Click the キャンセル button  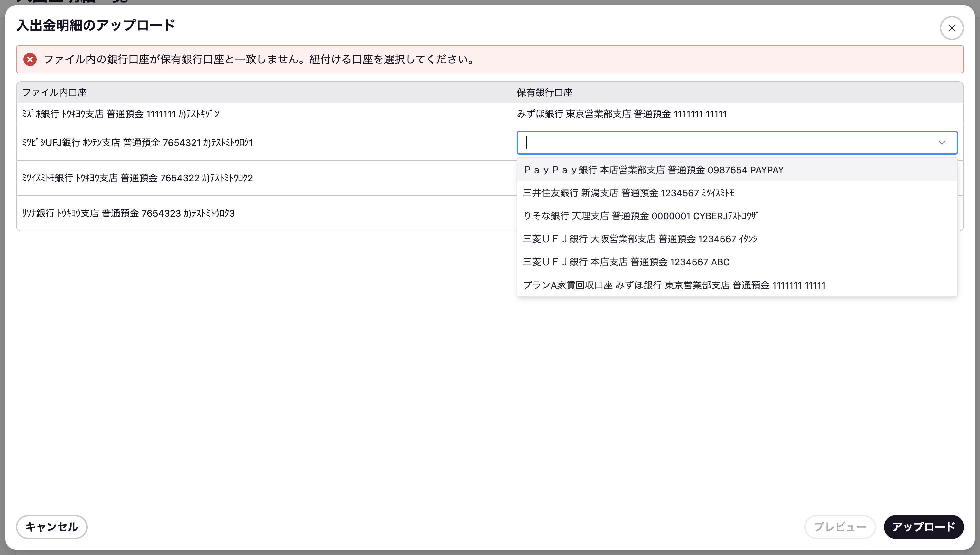(52, 527)
